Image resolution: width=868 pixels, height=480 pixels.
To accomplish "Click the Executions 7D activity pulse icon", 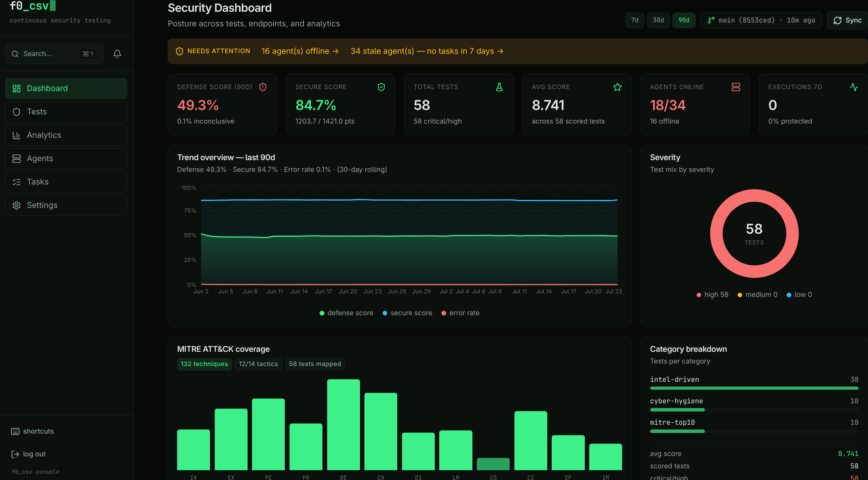I will click(x=854, y=87).
